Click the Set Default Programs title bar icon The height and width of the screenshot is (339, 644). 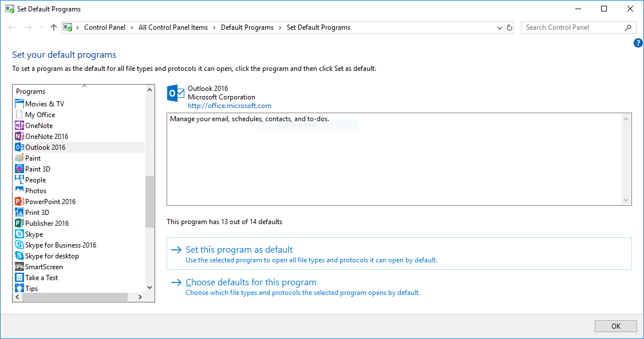10,9
